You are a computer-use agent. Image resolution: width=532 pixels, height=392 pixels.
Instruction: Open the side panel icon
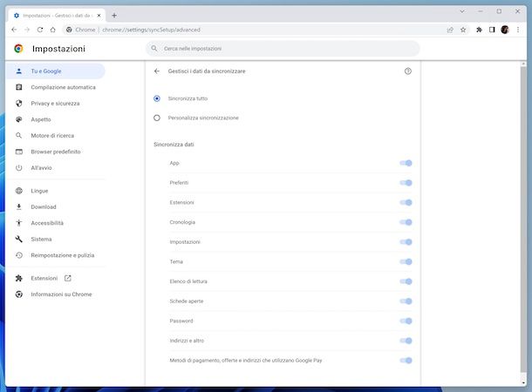pos(492,30)
